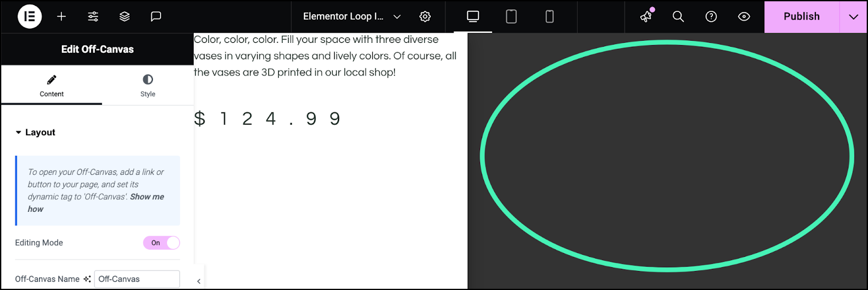Open the Notes speech bubble icon
Viewport: 868px width, 290px height.
tap(156, 16)
